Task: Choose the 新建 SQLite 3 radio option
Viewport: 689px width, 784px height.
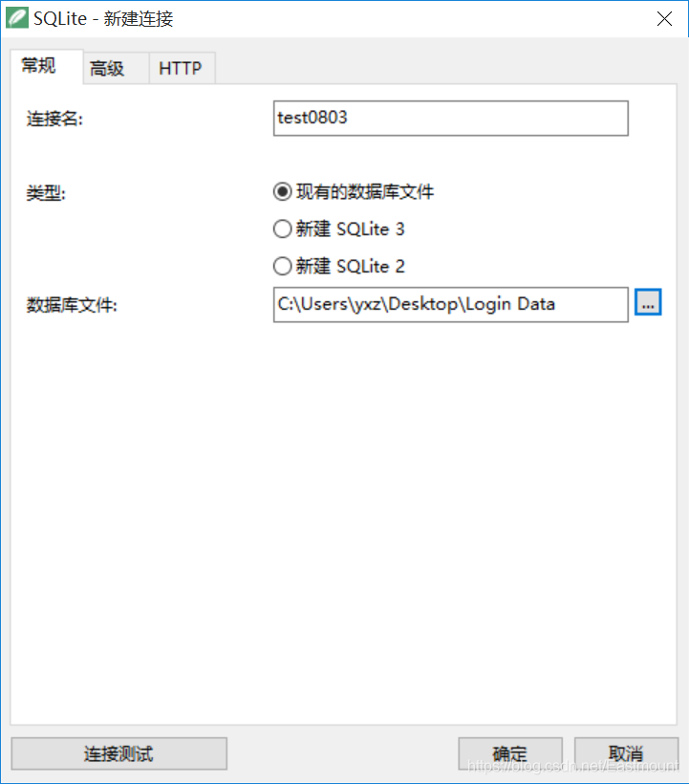Action: [x=282, y=229]
